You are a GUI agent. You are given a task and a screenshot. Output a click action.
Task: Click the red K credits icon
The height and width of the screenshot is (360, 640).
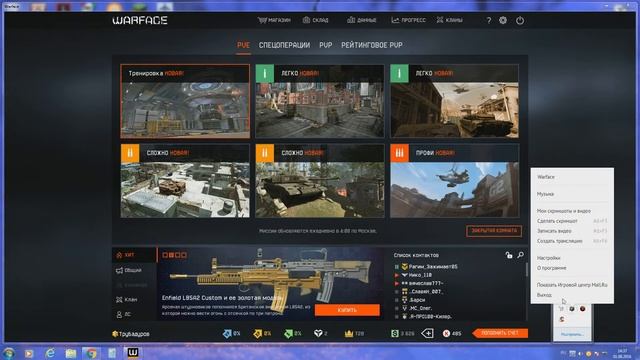[x=446, y=334]
